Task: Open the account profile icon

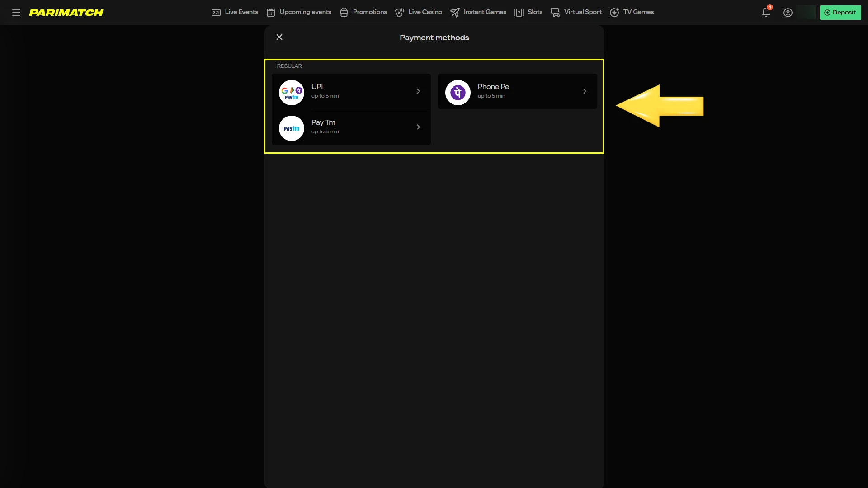Action: pos(788,12)
